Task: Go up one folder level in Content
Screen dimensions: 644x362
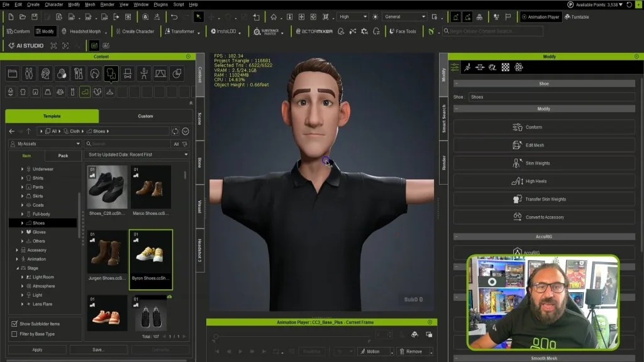Action: (28, 131)
